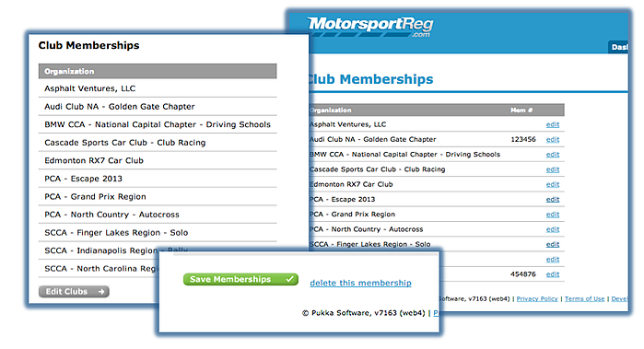The height and width of the screenshot is (349, 644).
Task: Click SCCA - Finger Lakes Region in MotorsportReg window
Action: point(369,244)
